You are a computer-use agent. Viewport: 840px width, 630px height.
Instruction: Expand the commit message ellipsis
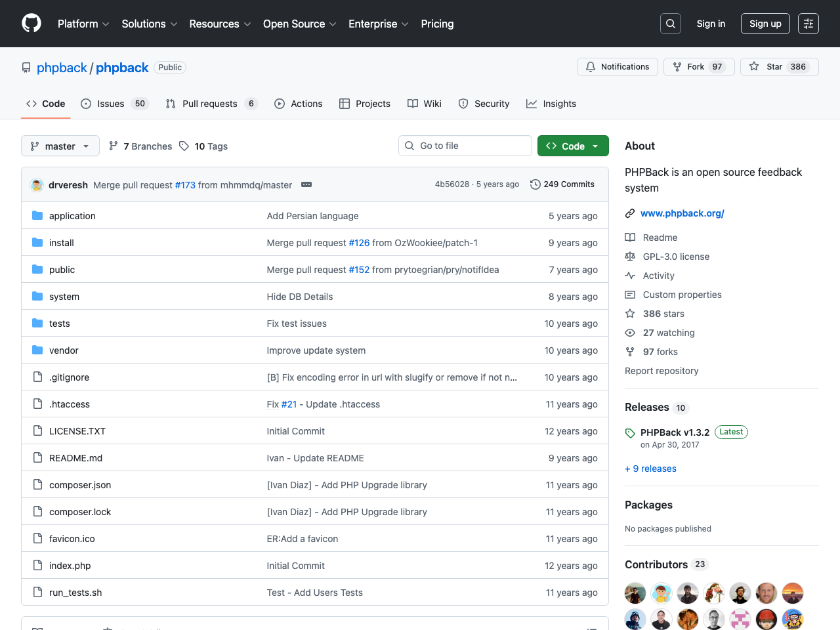(x=306, y=184)
